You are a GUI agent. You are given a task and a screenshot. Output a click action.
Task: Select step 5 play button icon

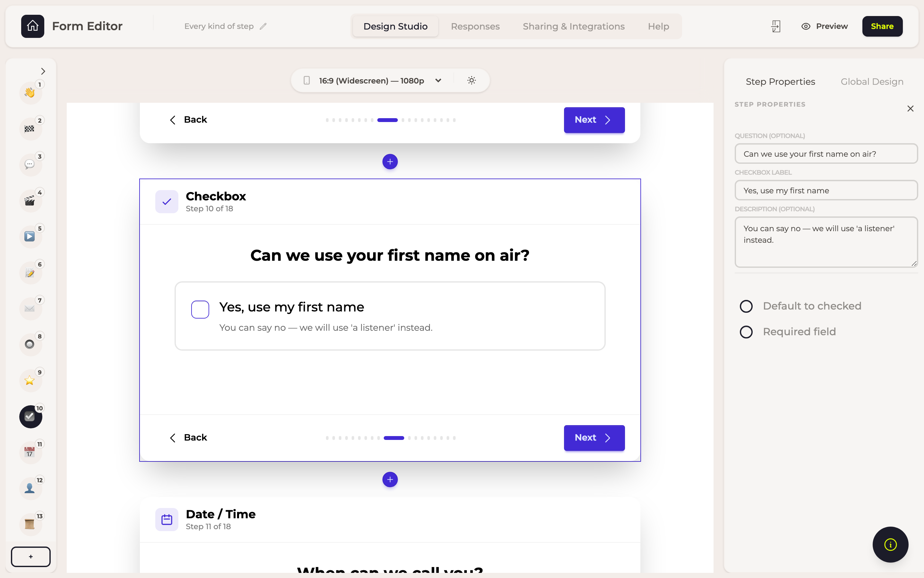pos(30,236)
